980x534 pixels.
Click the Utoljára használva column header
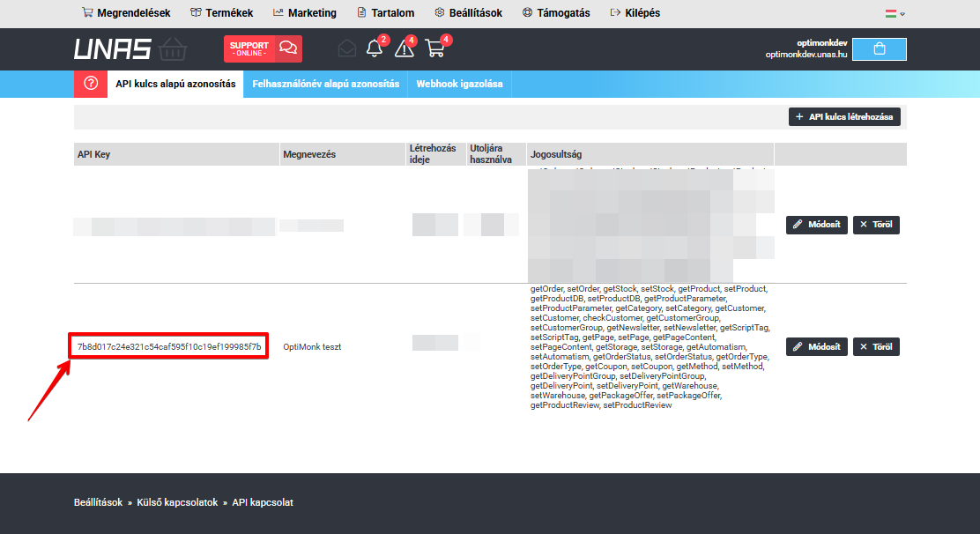tap(496, 154)
